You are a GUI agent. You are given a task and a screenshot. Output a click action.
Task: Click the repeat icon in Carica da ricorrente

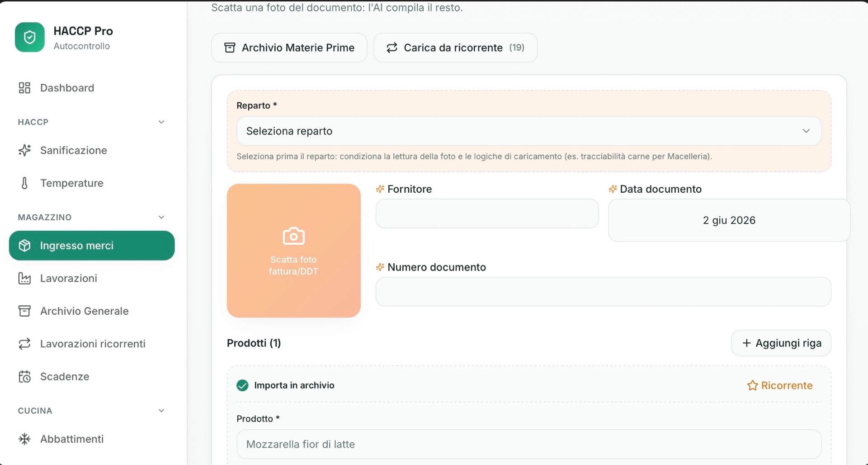coord(392,47)
